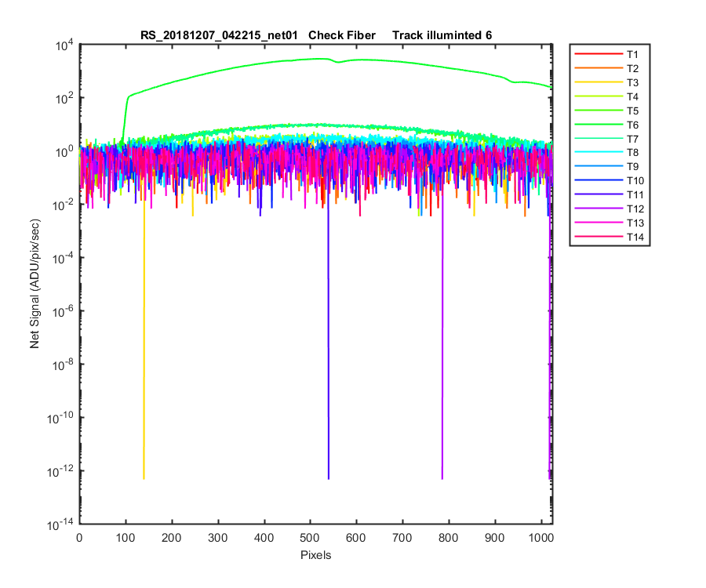706x588 pixels.
Task: Select the T12 legend entry
Action: point(609,209)
